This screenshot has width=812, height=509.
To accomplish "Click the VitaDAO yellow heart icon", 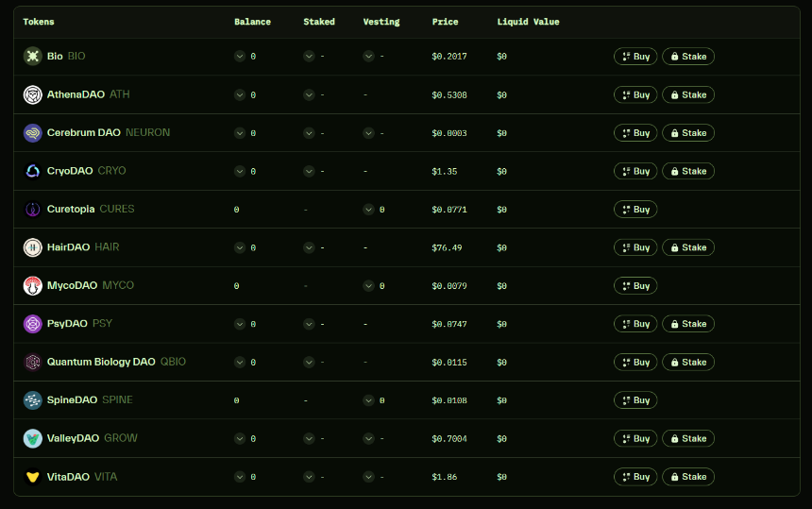I will point(32,477).
